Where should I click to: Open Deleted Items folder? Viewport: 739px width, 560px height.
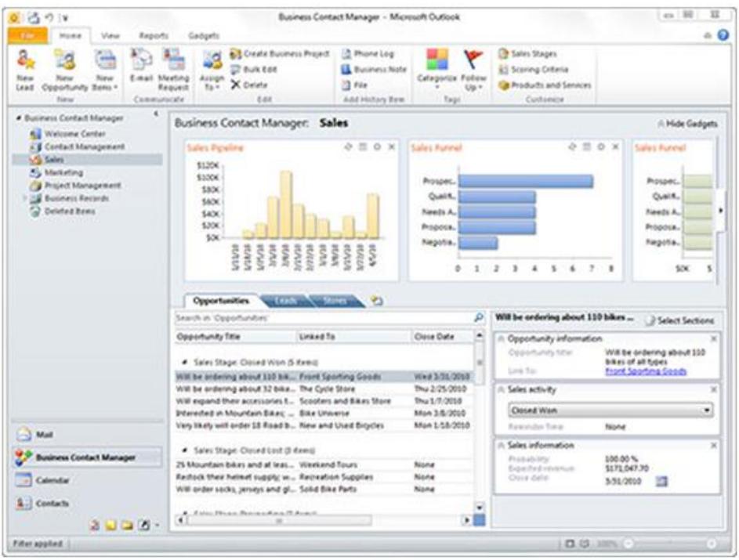pos(63,211)
